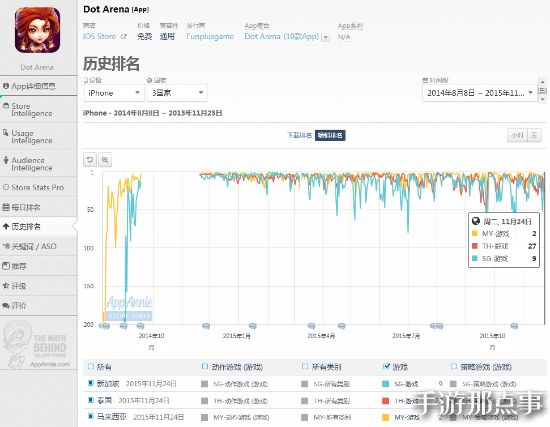Open the date range dropdown 2014年8月8日
550x427 pixels.
point(479,93)
